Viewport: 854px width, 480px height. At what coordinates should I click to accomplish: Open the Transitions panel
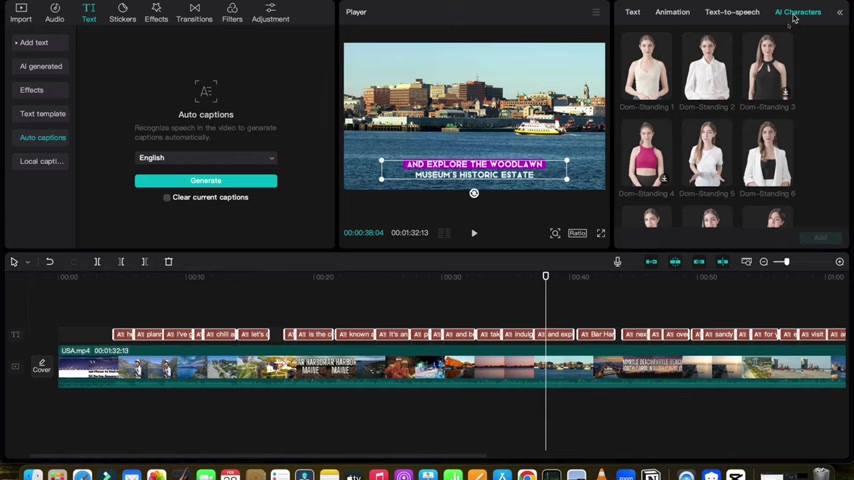pos(194,12)
